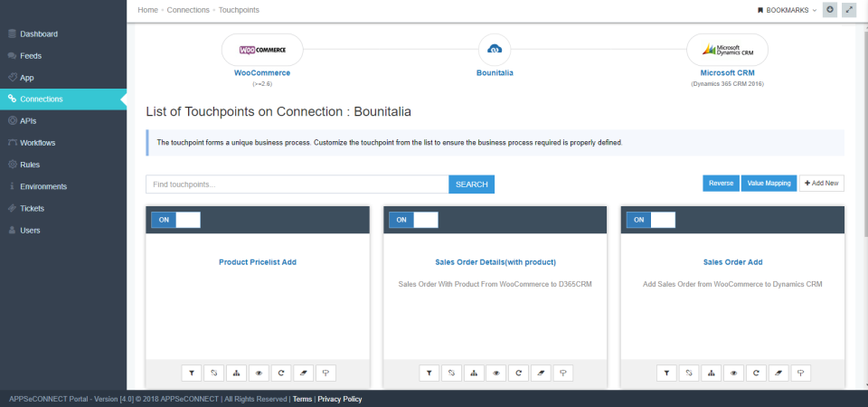Image resolution: width=868 pixels, height=407 pixels.
Task: Click the Reverse button
Action: pyautogui.click(x=722, y=184)
